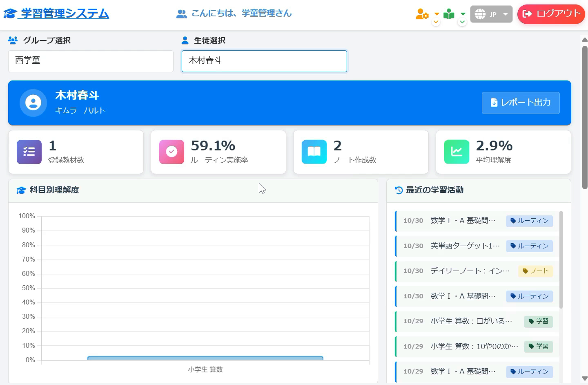
Task: Click the group icon beside グループ選択
Action: (x=13, y=40)
